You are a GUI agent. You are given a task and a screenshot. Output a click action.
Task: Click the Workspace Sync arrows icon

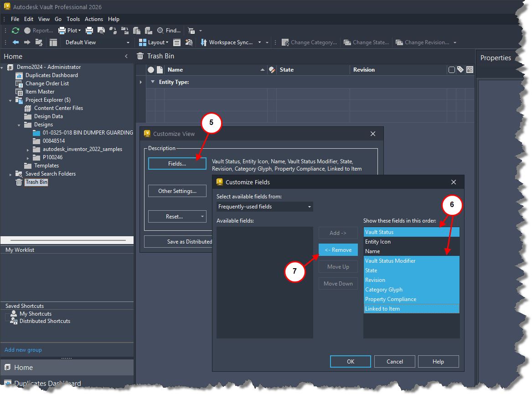coord(204,42)
